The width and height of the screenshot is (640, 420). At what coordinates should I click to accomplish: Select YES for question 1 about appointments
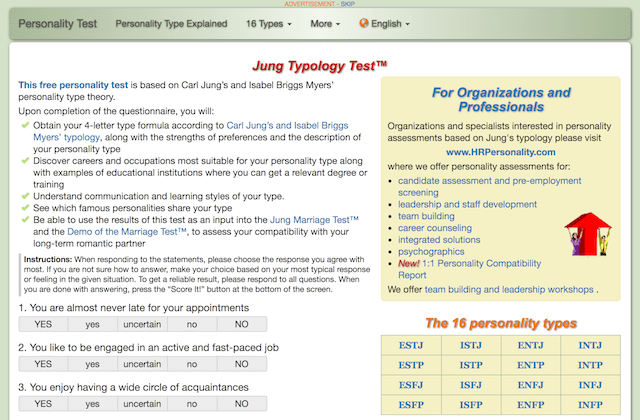coord(43,324)
